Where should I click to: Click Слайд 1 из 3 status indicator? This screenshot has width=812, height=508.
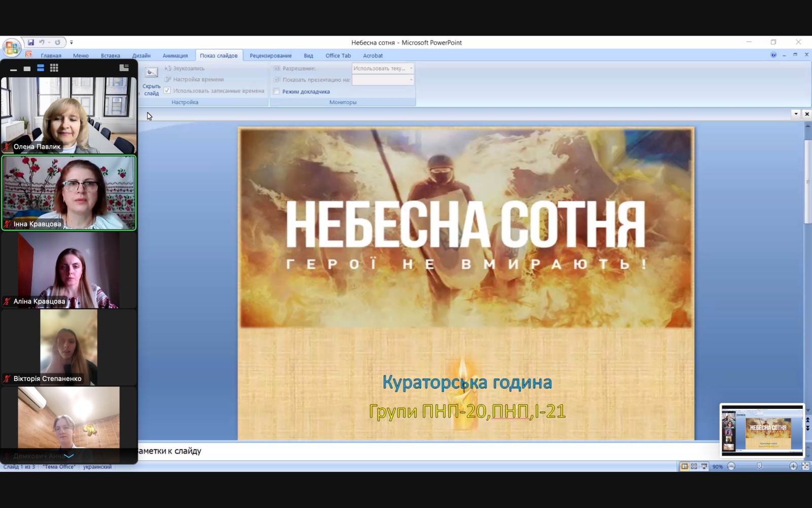(x=19, y=466)
